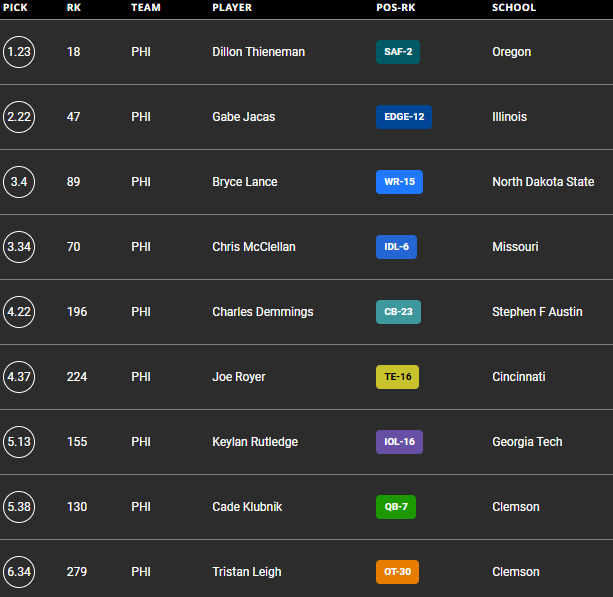Sort by the PICK column header
613x597 pixels.
[15, 8]
